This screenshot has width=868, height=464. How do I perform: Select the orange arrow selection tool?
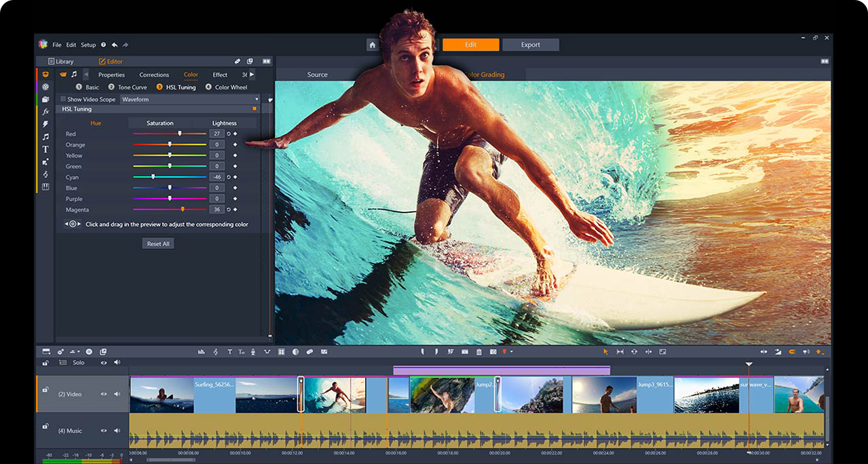[605, 351]
